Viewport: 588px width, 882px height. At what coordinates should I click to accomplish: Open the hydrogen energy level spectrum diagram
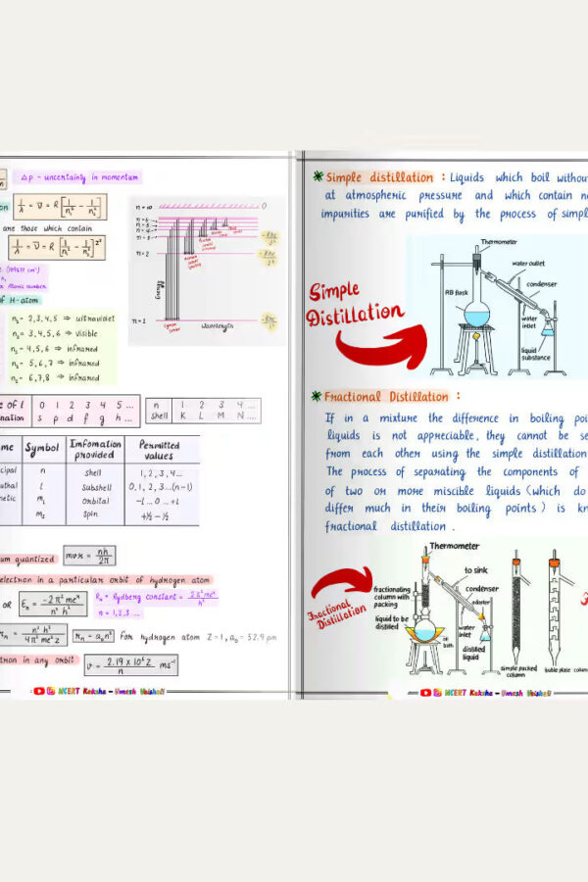click(x=206, y=270)
